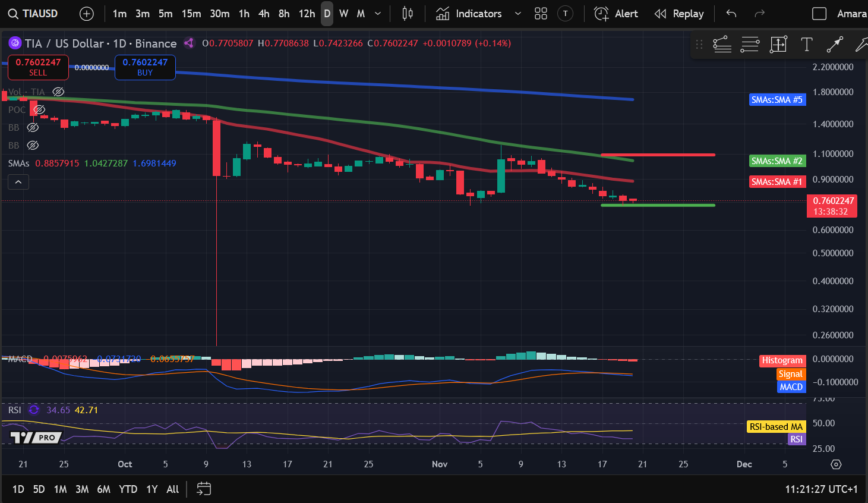Click the 11:21:27 UTC+1 timezone label

click(820, 489)
